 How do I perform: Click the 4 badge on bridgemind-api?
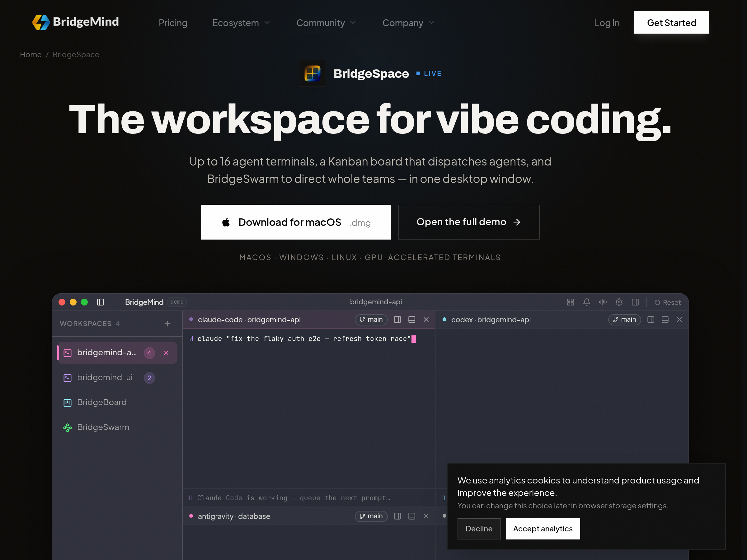coord(149,353)
